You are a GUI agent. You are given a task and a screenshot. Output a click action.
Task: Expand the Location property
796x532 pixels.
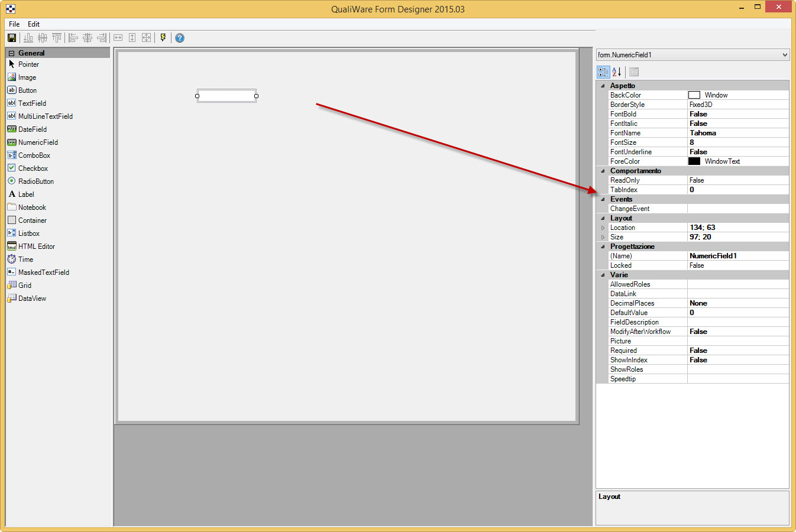click(603, 228)
